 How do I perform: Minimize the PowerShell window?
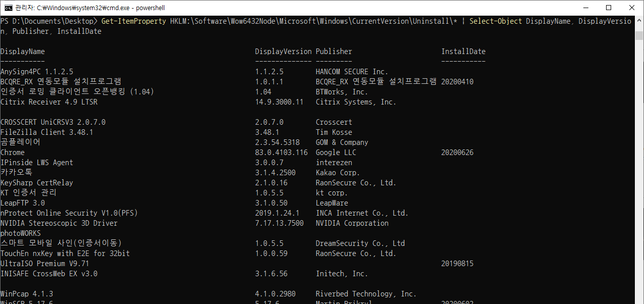tap(585, 8)
